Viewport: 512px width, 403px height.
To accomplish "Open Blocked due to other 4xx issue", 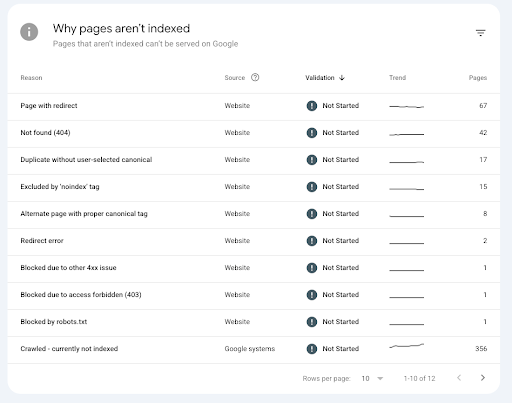I will pyautogui.click(x=68, y=268).
